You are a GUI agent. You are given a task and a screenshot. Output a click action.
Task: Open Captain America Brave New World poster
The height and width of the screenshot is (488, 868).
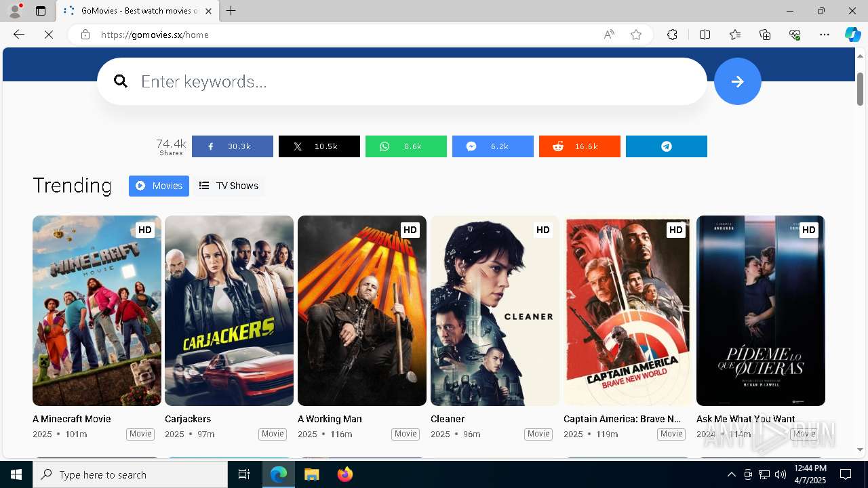(628, 310)
